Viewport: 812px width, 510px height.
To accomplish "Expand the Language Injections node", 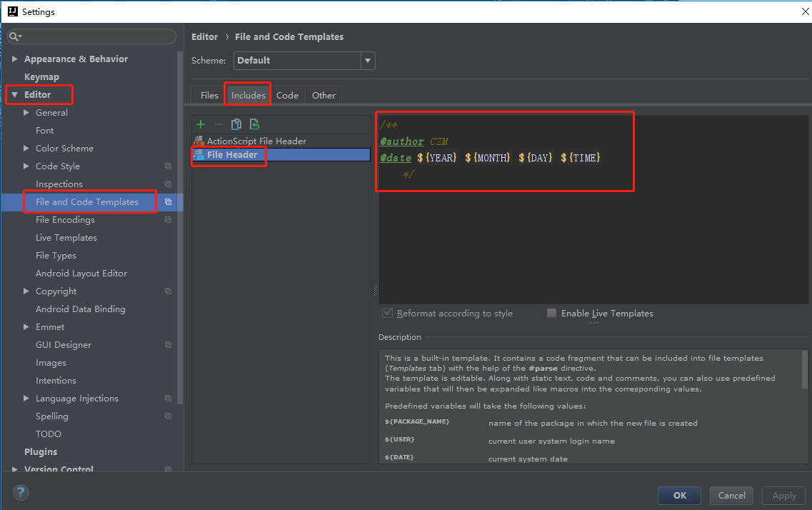I will coord(26,398).
